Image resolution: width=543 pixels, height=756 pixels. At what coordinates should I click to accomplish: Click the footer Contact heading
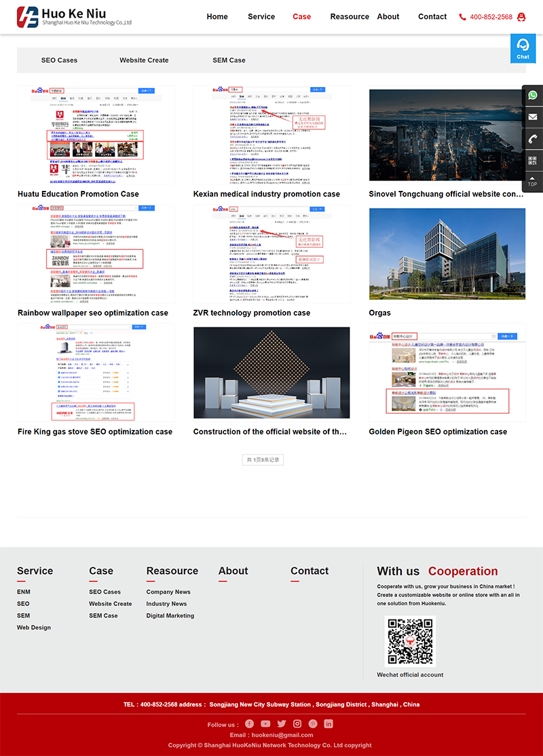tap(310, 571)
